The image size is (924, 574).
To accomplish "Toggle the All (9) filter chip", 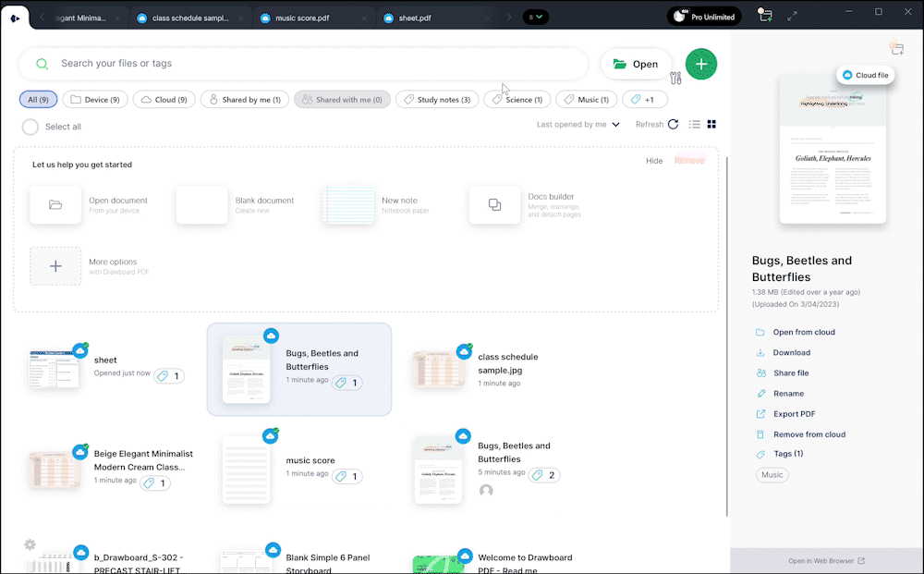I will (38, 100).
